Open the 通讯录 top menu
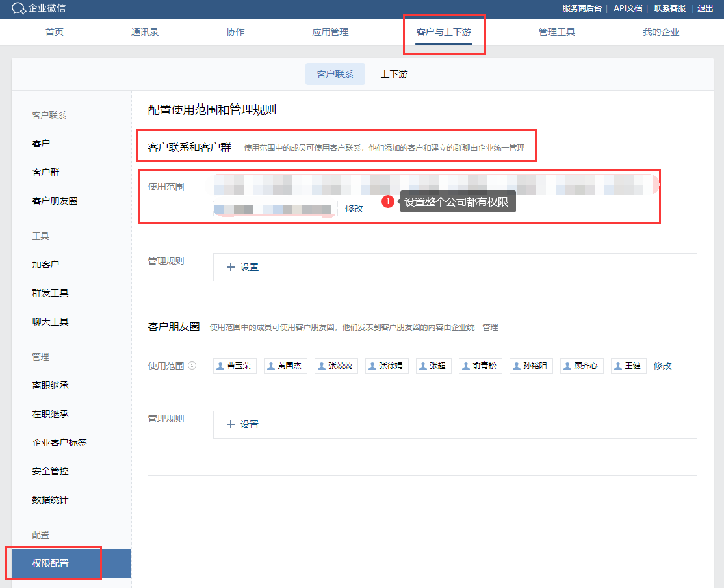 145,32
